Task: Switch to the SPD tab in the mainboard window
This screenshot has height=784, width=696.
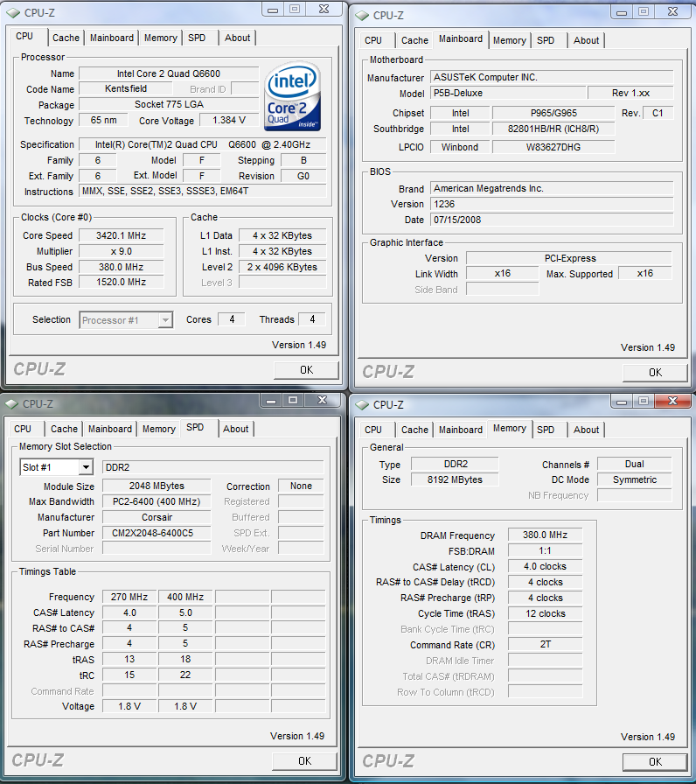Action: click(546, 40)
